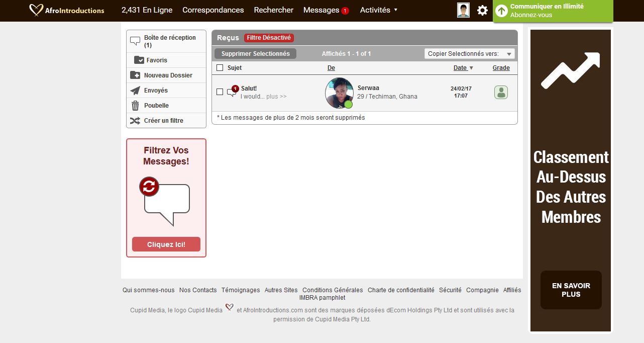Viewport: 644px width, 343px height.
Task: Go to Rechercher in the navigation
Action: click(273, 10)
